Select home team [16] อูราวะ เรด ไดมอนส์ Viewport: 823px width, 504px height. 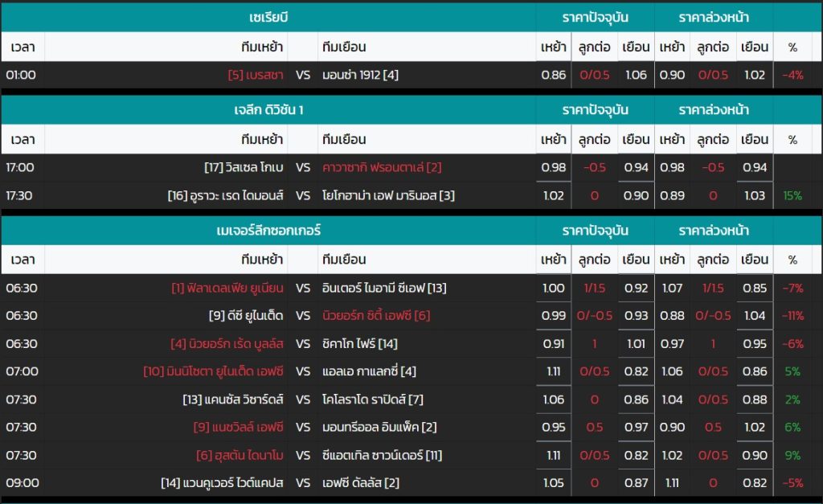[225, 195]
